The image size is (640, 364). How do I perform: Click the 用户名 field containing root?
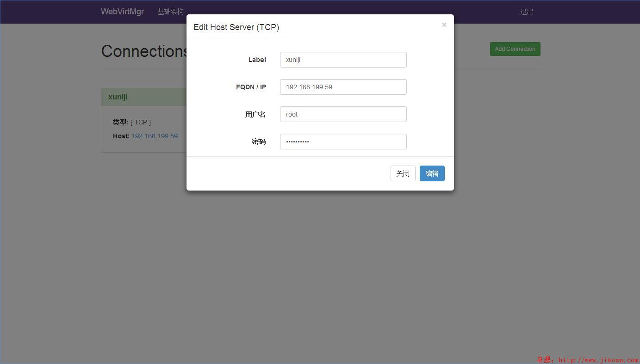coord(343,114)
